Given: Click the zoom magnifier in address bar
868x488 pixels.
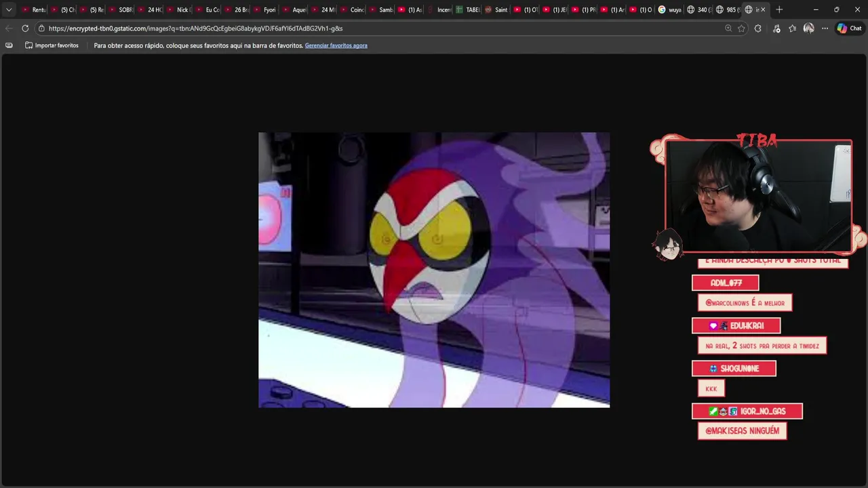Looking at the screenshot, I should [728, 28].
